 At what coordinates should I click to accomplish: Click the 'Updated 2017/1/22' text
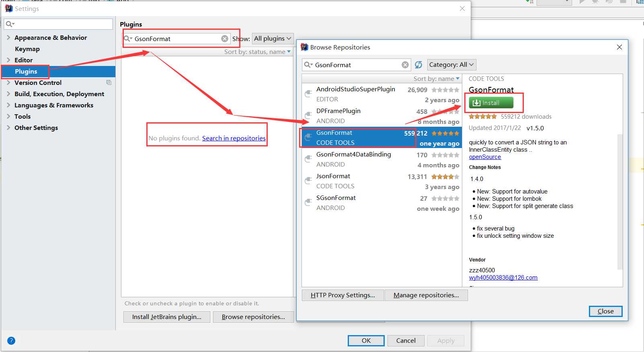494,128
